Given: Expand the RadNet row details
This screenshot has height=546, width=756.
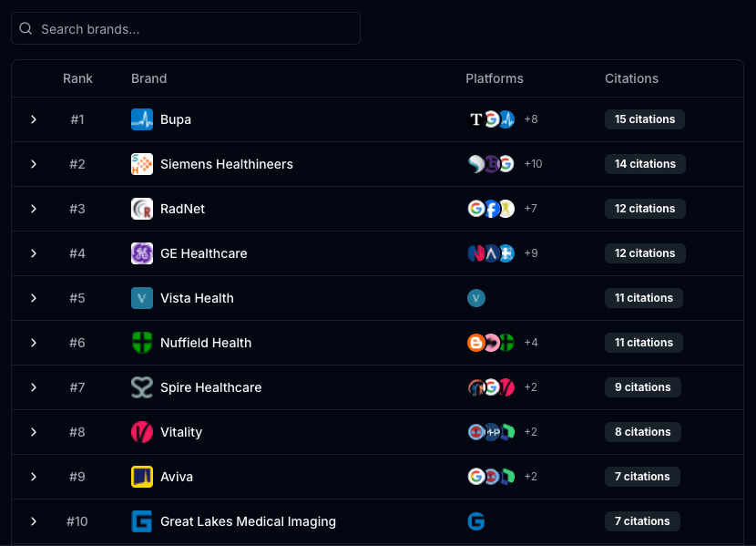Looking at the screenshot, I should (x=34, y=209).
